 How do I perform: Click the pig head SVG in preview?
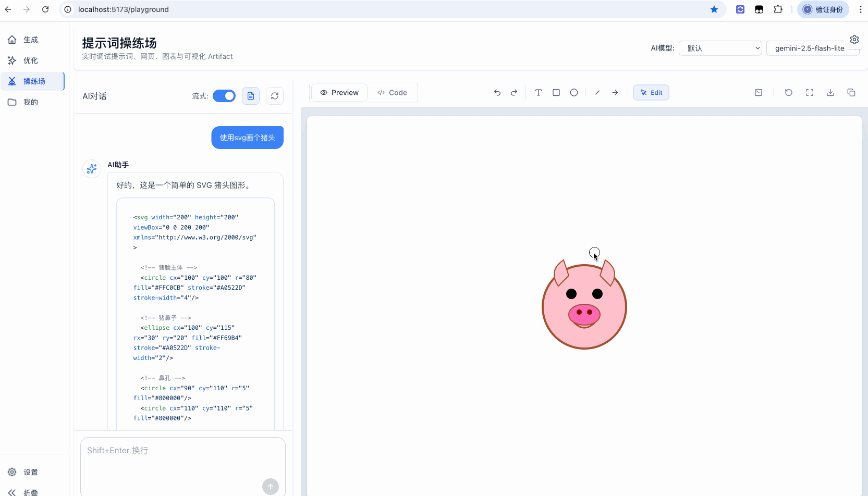584,306
